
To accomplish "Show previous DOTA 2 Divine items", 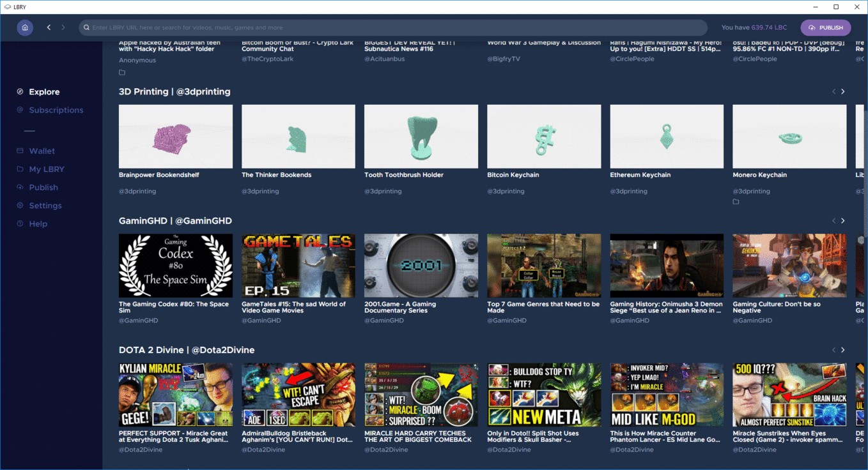I will click(833, 350).
